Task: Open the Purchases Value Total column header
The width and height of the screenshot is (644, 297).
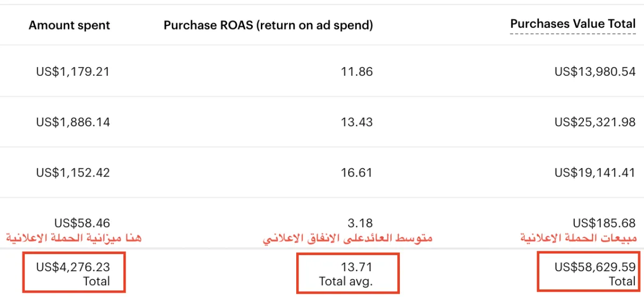Action: click(x=573, y=24)
